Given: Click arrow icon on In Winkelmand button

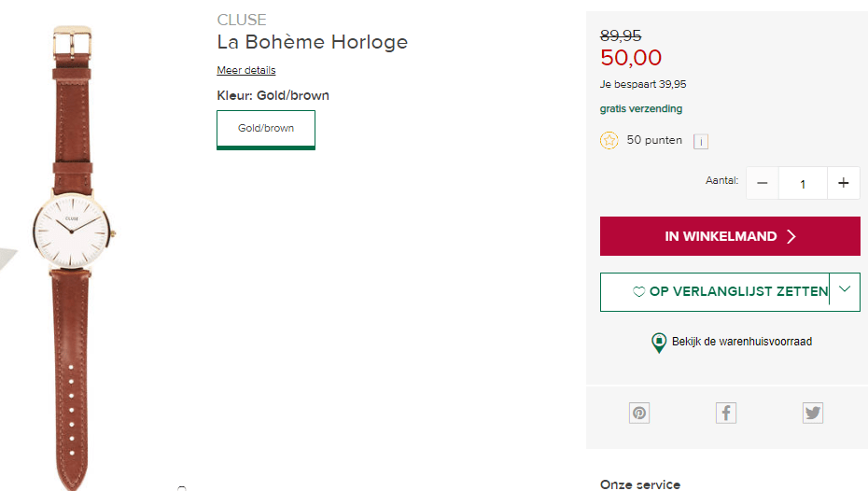Looking at the screenshot, I should 791,237.
